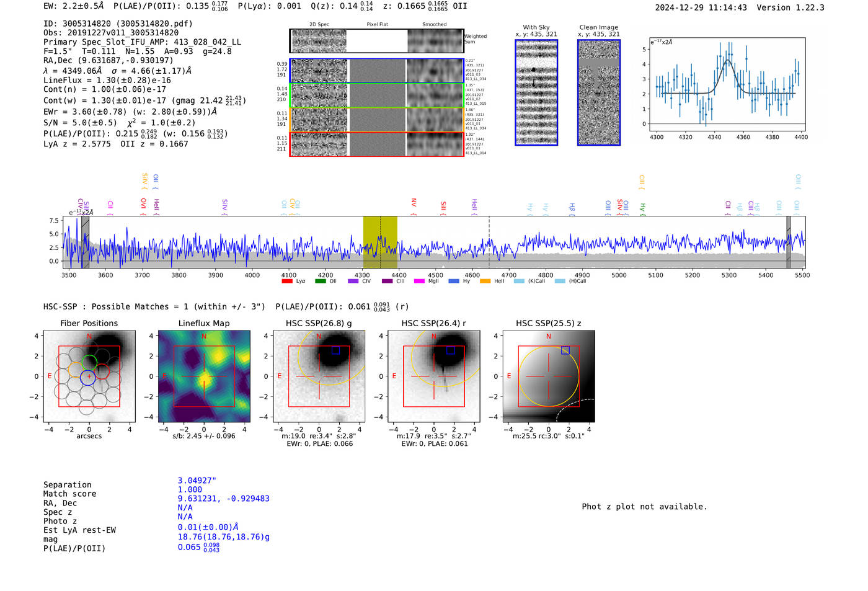The height and width of the screenshot is (591, 868).
Task: Click the EWr = 3.60(±0.78) line
Action: (x=130, y=112)
